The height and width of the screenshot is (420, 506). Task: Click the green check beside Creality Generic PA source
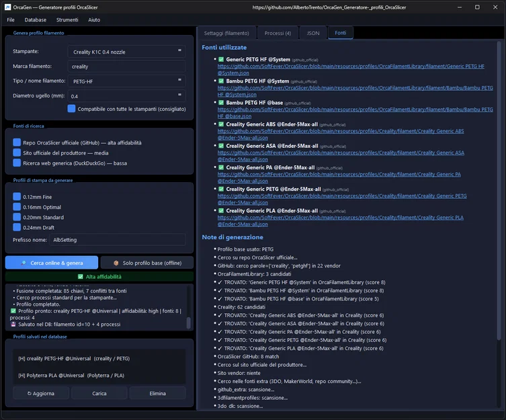[x=221, y=167]
